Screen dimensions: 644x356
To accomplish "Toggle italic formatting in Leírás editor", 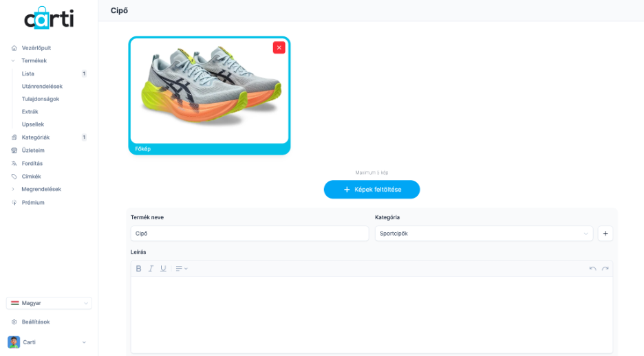I will coord(151,269).
